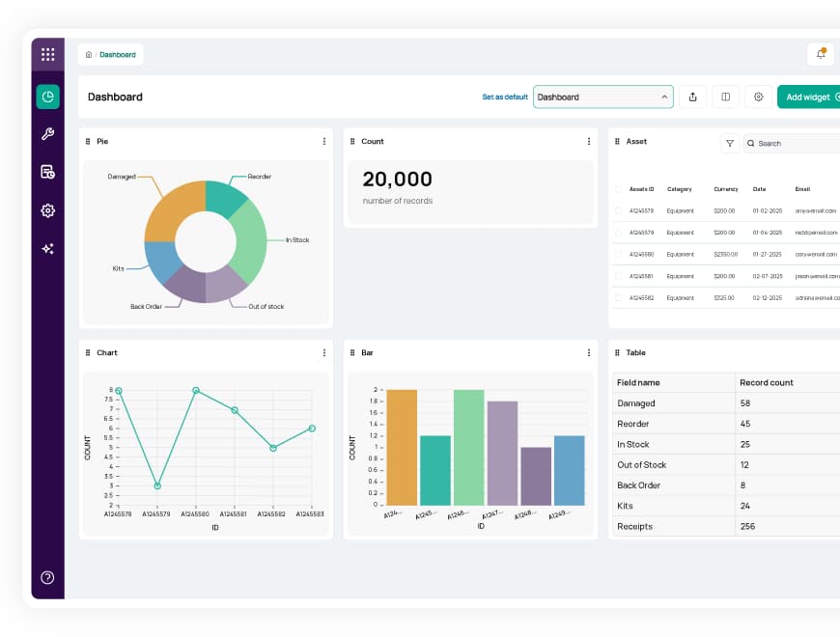Select the Back Order table row

click(726, 485)
